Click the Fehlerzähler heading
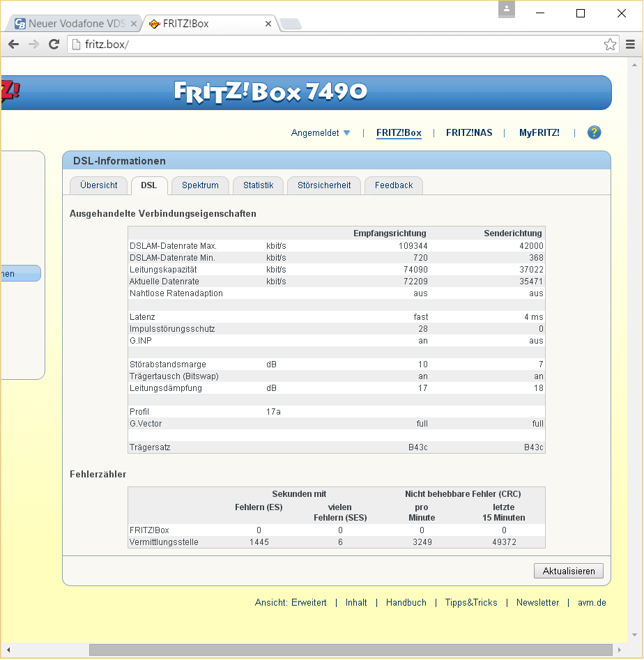644x660 pixels. tap(98, 475)
